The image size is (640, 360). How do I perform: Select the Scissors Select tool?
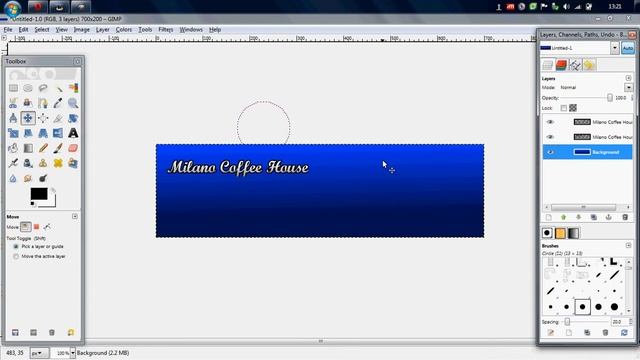[13, 103]
